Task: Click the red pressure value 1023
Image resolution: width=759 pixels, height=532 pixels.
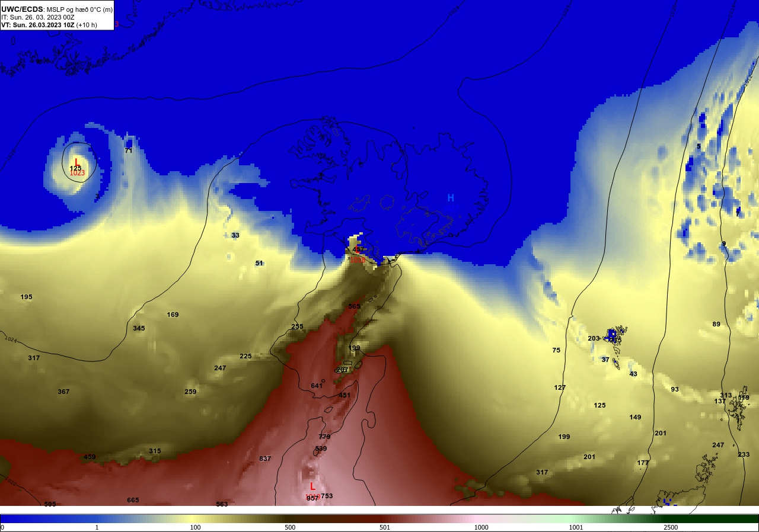Action: click(x=78, y=173)
